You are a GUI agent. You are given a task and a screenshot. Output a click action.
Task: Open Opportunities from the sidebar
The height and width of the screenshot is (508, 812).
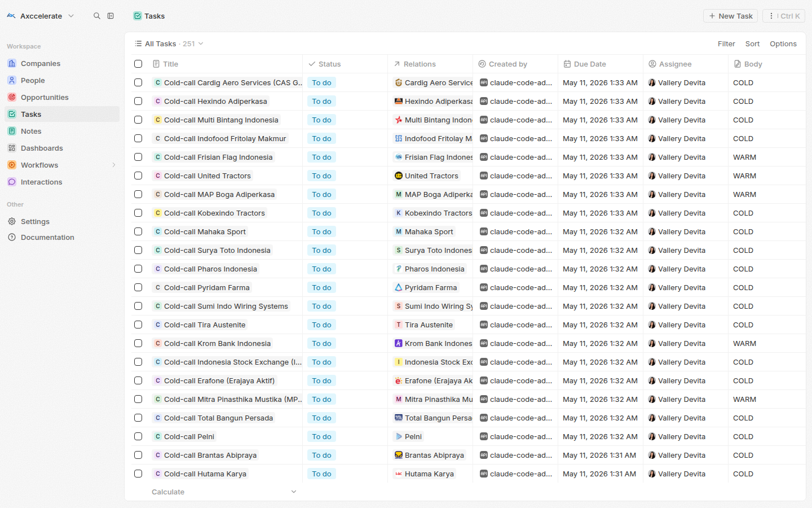[62, 97]
